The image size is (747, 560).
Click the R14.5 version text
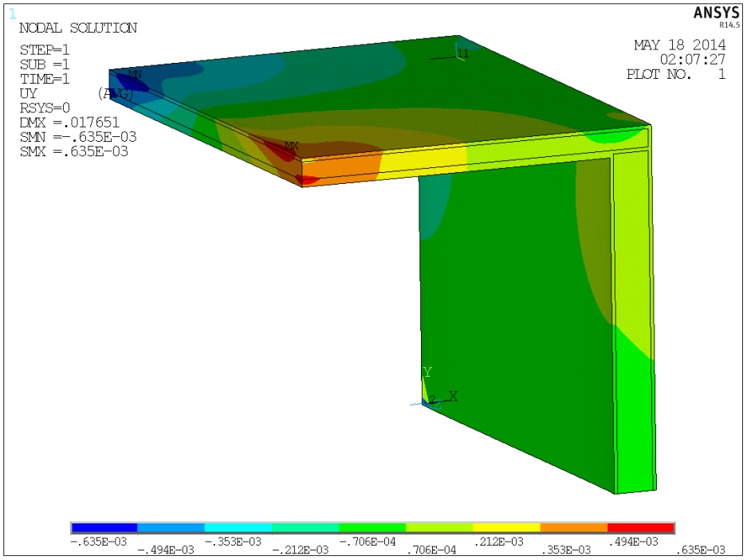click(729, 25)
